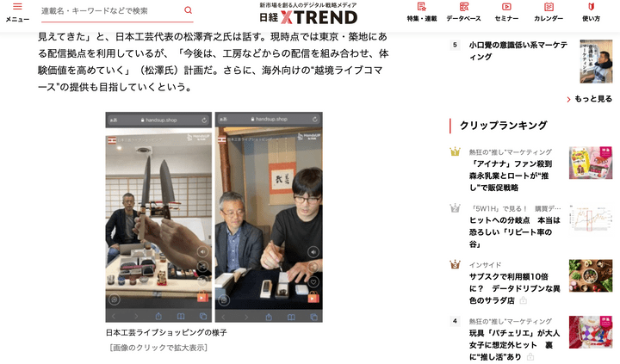Click the 小口覺 column thumbnail photo
620x364 pixels.
(x=596, y=61)
